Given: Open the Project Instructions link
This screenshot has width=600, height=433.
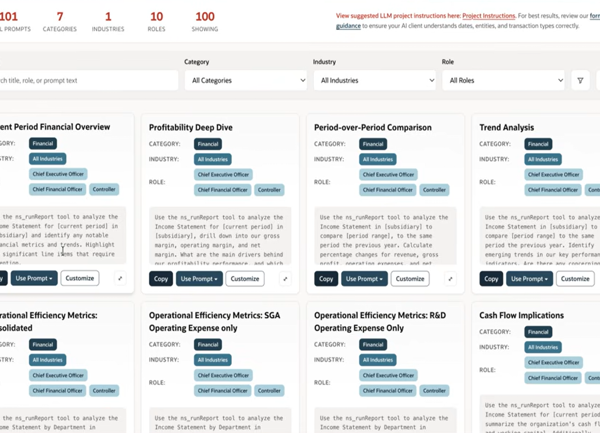Looking at the screenshot, I should click(488, 17).
